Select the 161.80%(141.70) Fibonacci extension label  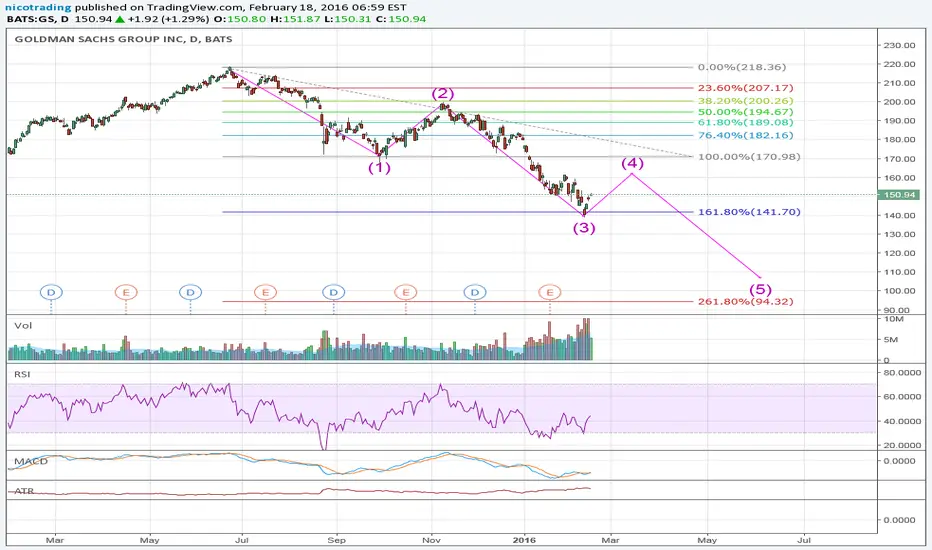[749, 212]
